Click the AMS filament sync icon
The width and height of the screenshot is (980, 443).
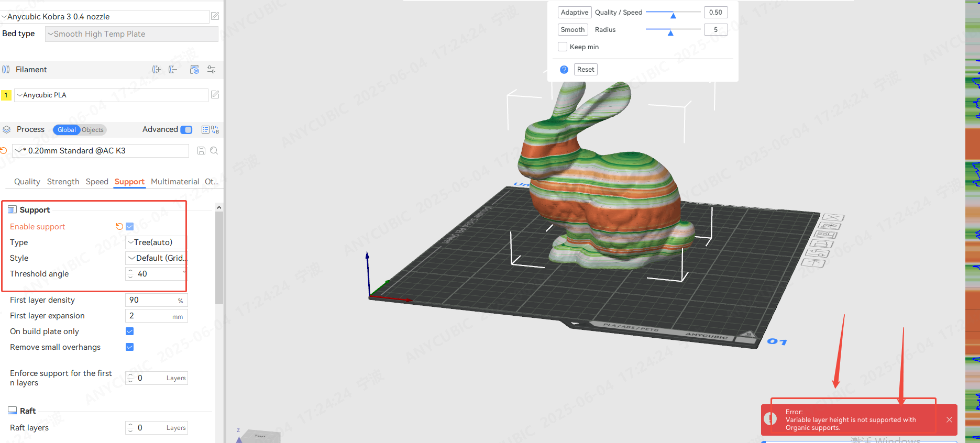click(x=194, y=70)
